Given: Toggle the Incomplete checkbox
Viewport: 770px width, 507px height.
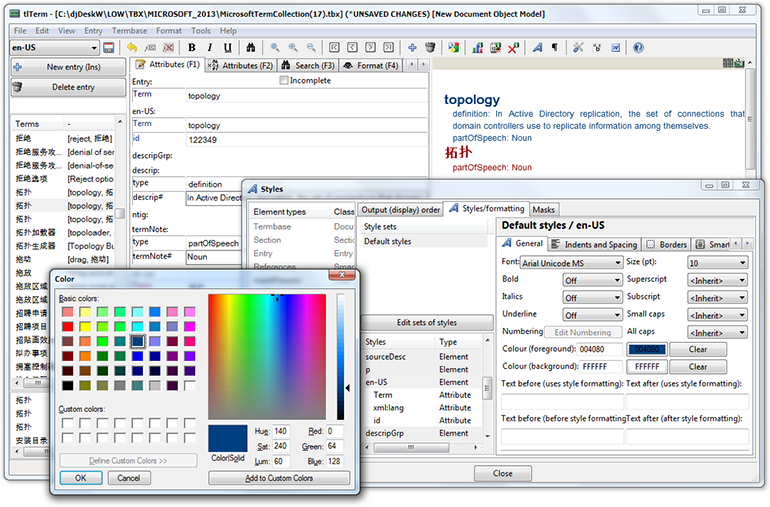Looking at the screenshot, I should (x=285, y=81).
